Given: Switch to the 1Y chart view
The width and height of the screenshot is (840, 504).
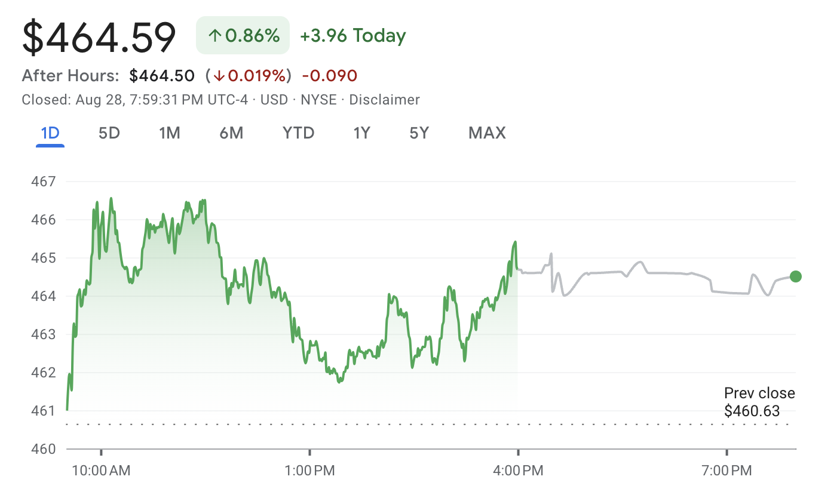Looking at the screenshot, I should pos(362,133).
